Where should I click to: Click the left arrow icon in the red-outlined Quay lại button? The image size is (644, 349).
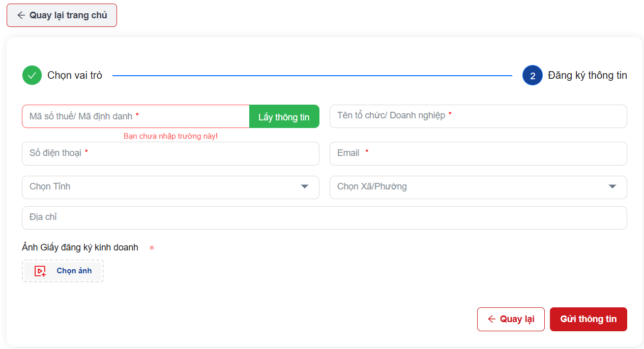tap(491, 319)
